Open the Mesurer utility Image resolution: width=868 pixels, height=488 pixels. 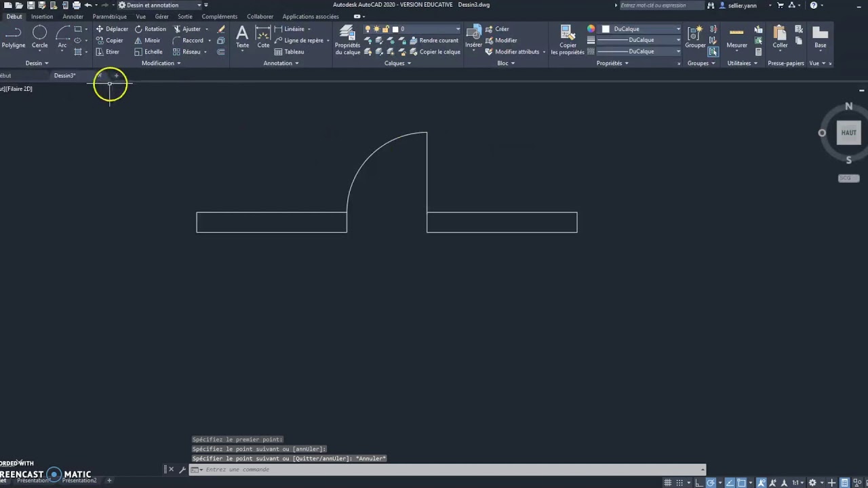pos(736,37)
